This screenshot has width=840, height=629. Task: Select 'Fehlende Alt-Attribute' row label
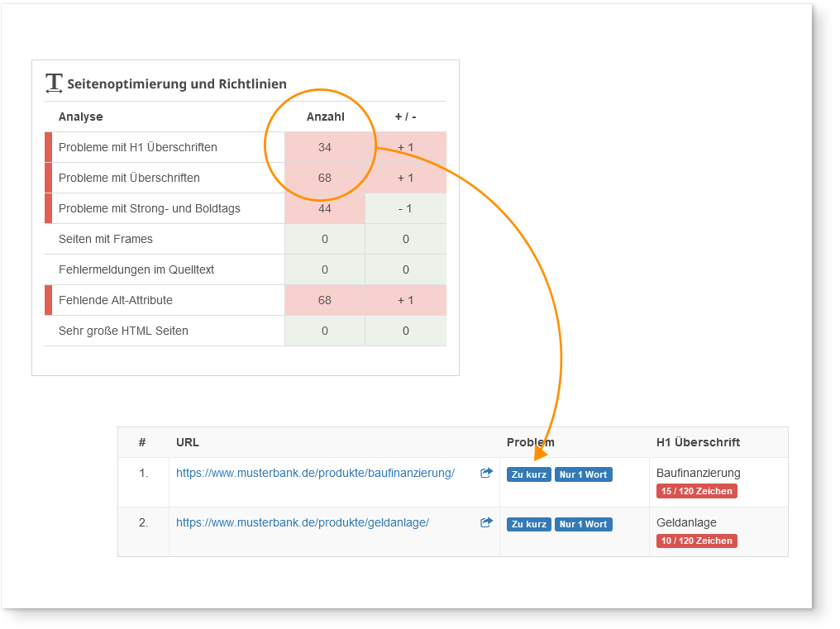pos(116,300)
